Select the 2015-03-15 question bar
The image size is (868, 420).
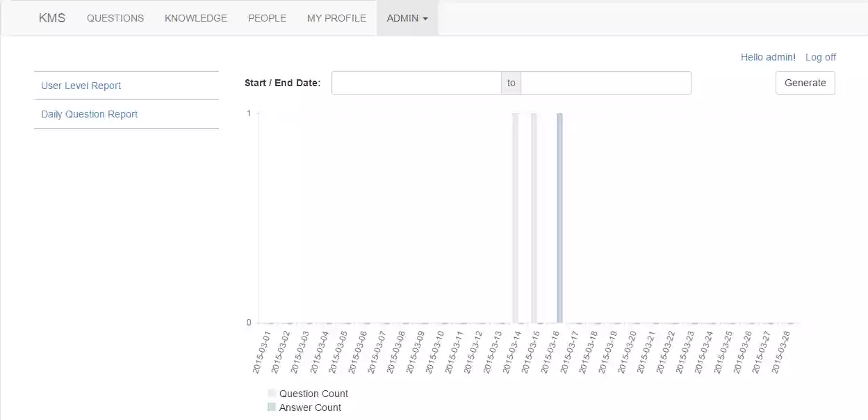534,218
